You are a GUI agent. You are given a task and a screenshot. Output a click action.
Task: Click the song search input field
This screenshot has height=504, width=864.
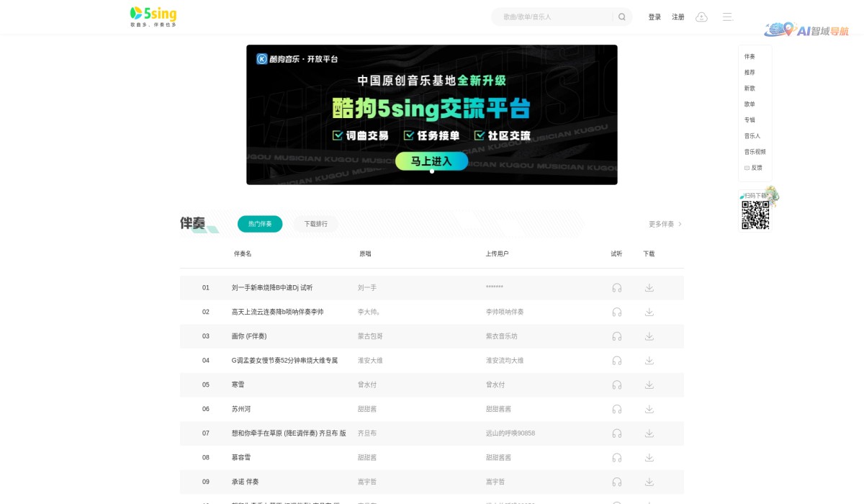(554, 17)
